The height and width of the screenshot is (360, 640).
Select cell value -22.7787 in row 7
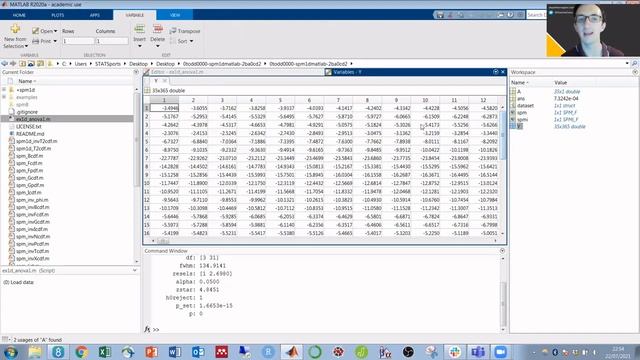164,158
